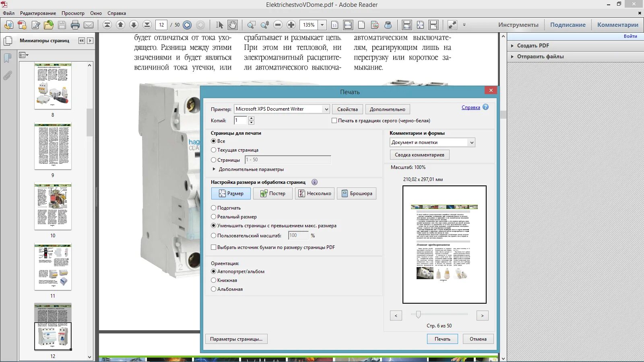
Task: Open the Bookmarks panel icon
Action: tap(8, 58)
